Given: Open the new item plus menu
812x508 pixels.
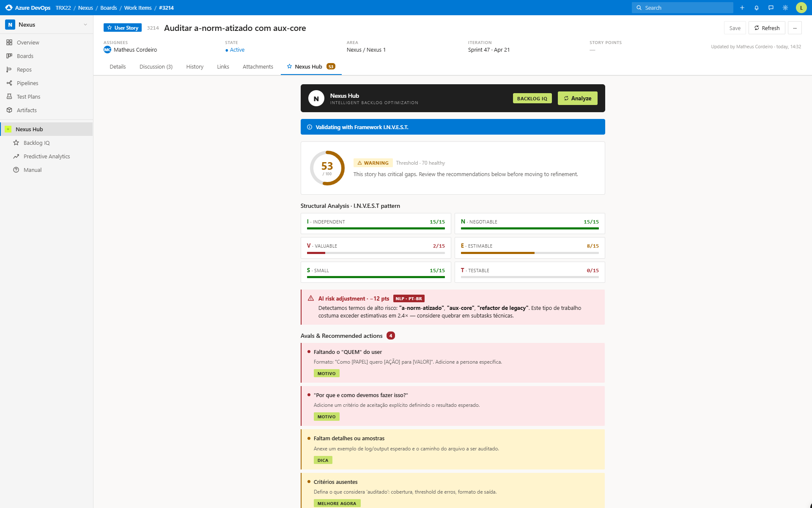Looking at the screenshot, I should (x=742, y=8).
